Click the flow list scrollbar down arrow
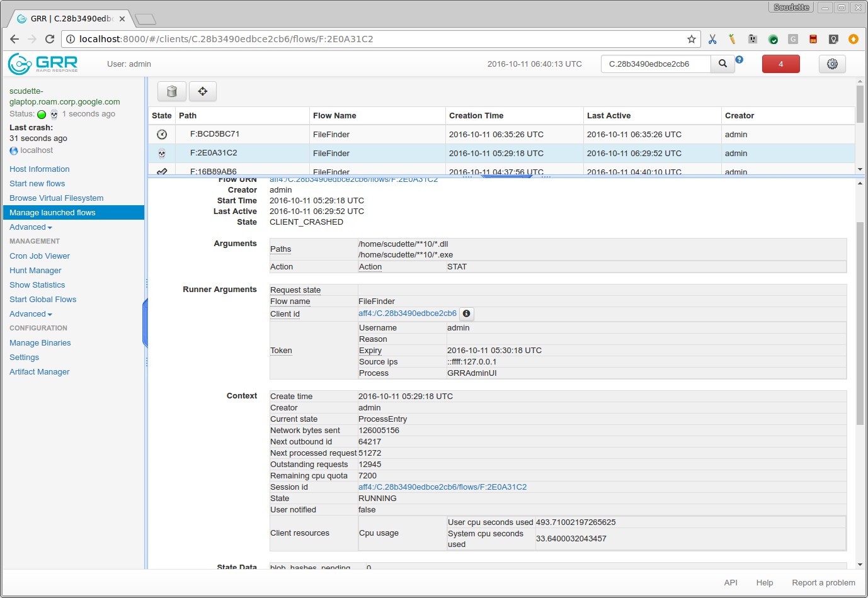 [x=860, y=169]
